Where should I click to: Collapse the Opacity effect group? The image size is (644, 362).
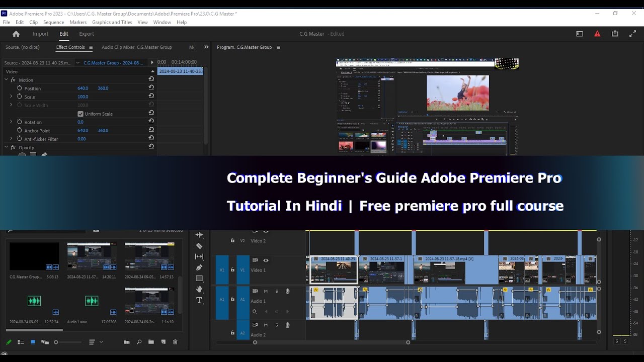(7, 147)
